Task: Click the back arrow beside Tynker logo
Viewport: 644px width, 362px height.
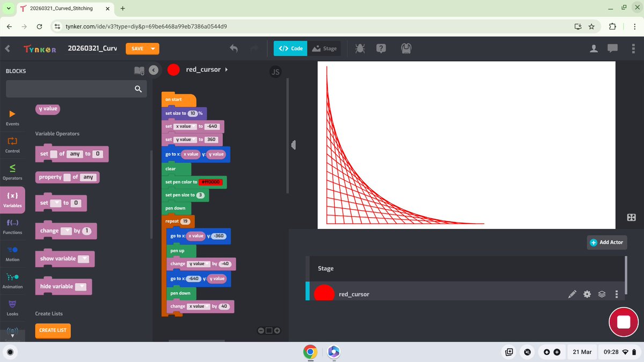Action: [x=8, y=48]
